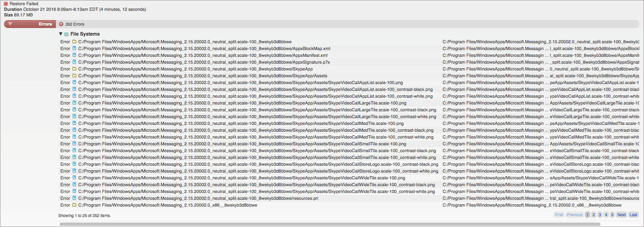This screenshot has height=227, width=644.
Task: Open results page 3
Action: coord(600,215)
